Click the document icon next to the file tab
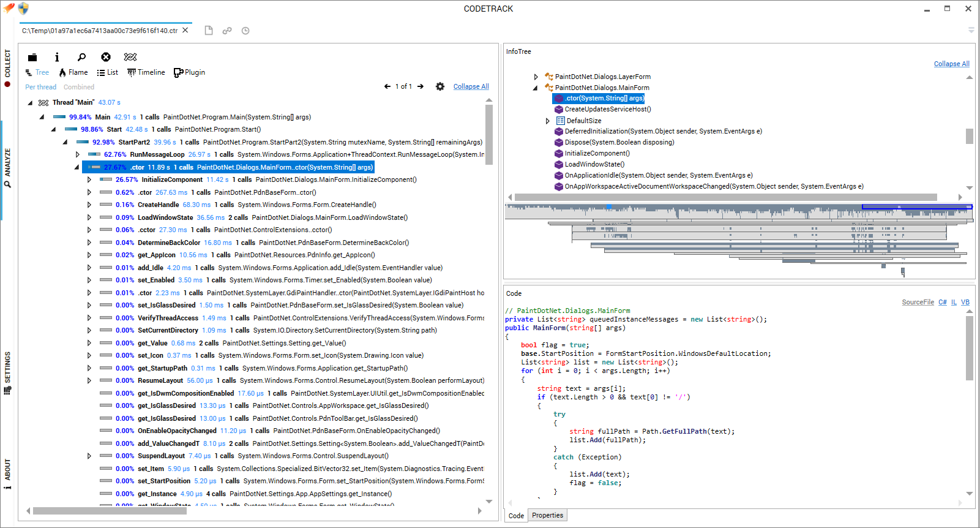The image size is (980, 528). [209, 31]
